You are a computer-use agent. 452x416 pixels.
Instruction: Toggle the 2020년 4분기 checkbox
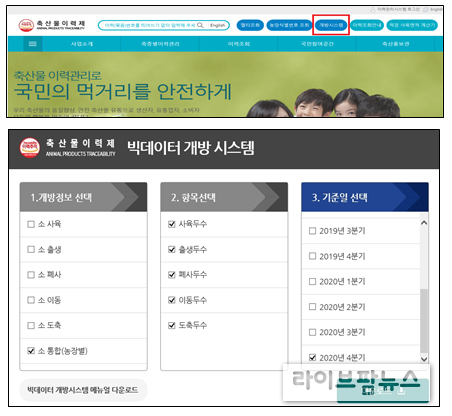point(312,358)
